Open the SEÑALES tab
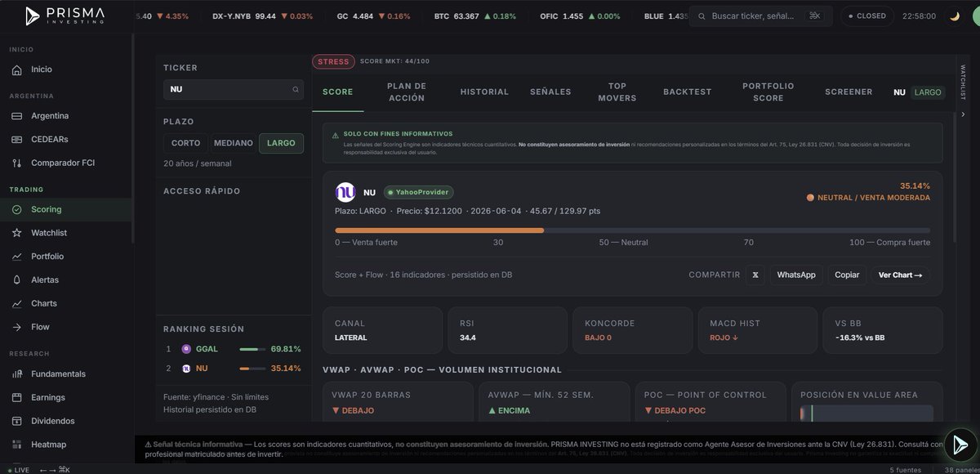Viewport: 980px width, 474px height. [550, 92]
